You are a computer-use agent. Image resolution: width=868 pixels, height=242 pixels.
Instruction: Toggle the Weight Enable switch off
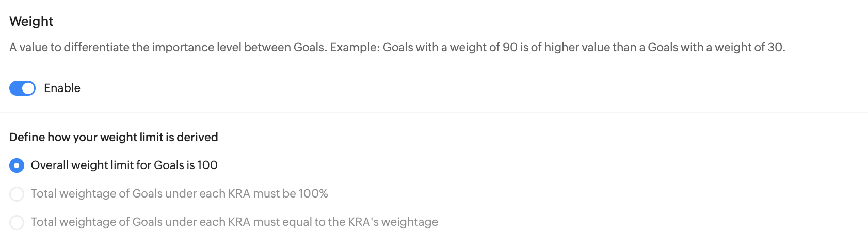[22, 88]
